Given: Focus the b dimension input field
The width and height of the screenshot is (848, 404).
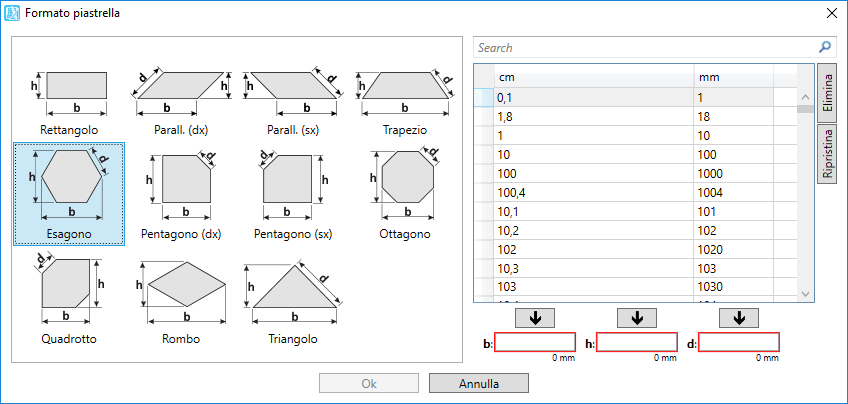Looking at the screenshot, I should [535, 342].
